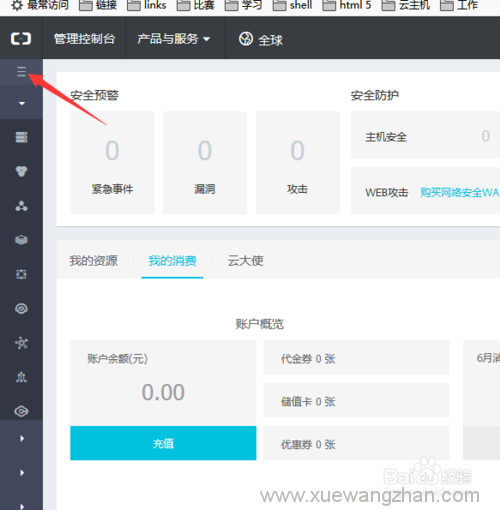Click the 账户余额(元) label

[117, 359]
